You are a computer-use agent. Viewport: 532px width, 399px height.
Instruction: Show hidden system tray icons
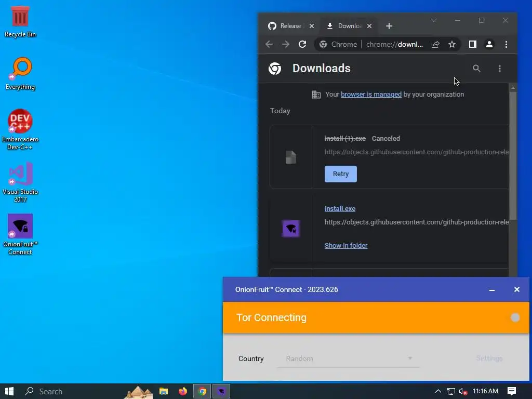[x=438, y=391]
